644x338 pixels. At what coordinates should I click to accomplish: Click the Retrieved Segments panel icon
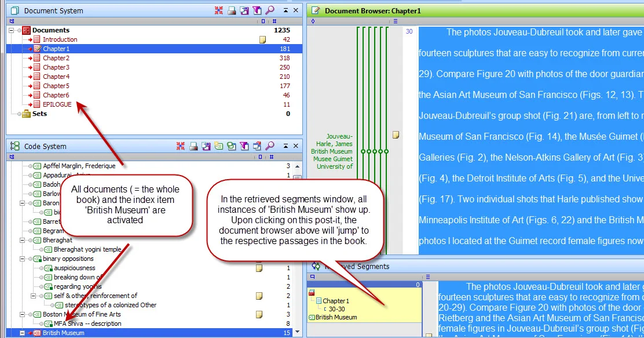click(316, 267)
